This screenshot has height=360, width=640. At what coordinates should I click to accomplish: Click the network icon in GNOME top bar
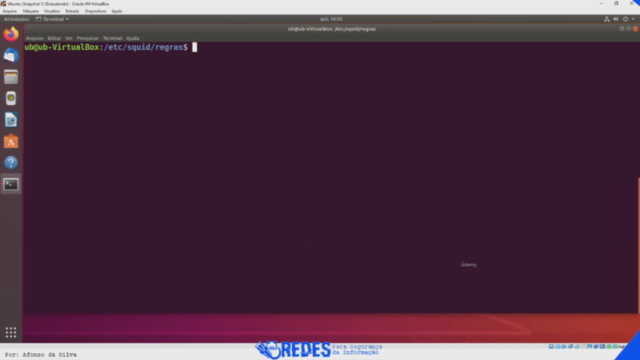[x=607, y=19]
